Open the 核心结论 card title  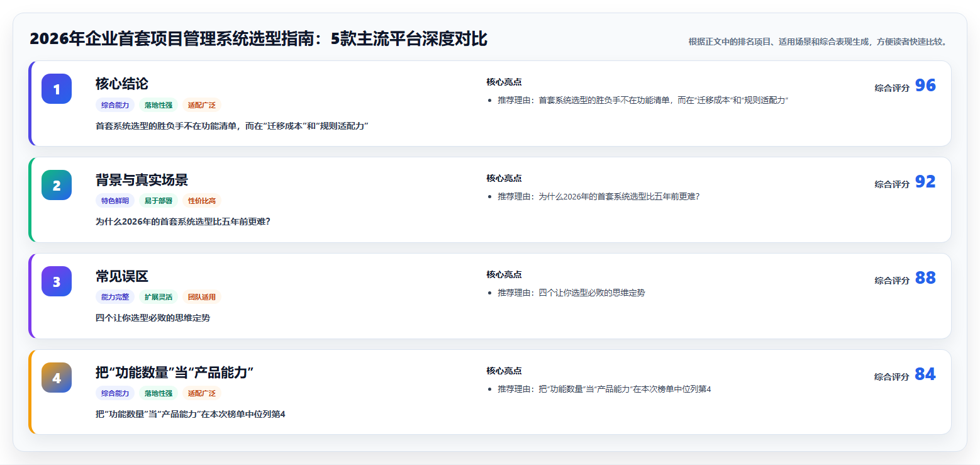point(122,84)
